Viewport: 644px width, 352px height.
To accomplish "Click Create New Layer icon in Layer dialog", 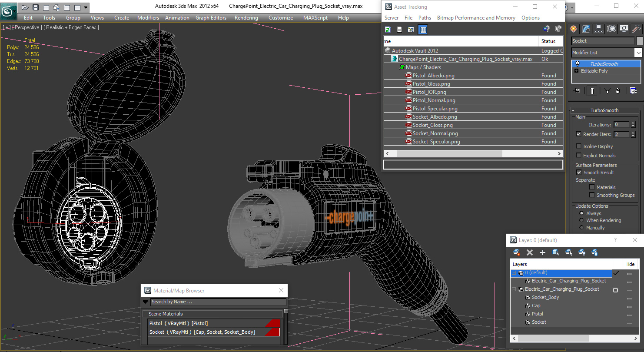I will (517, 252).
